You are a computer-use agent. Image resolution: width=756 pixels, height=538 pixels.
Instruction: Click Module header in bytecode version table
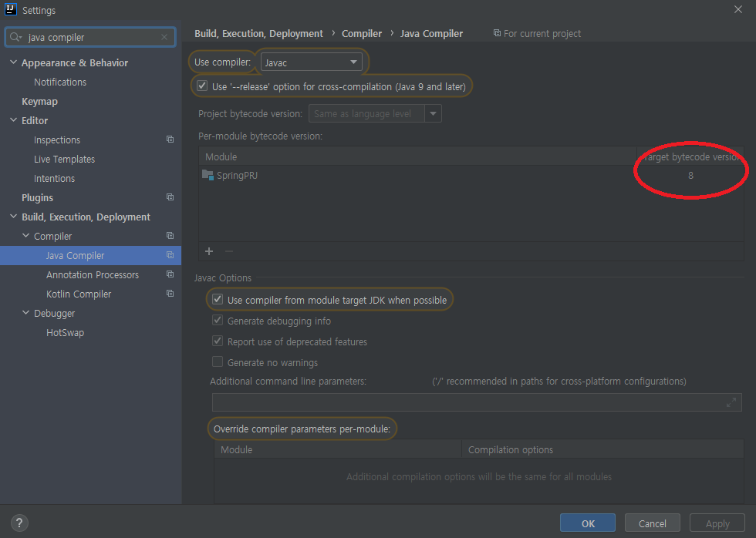pyautogui.click(x=417, y=156)
